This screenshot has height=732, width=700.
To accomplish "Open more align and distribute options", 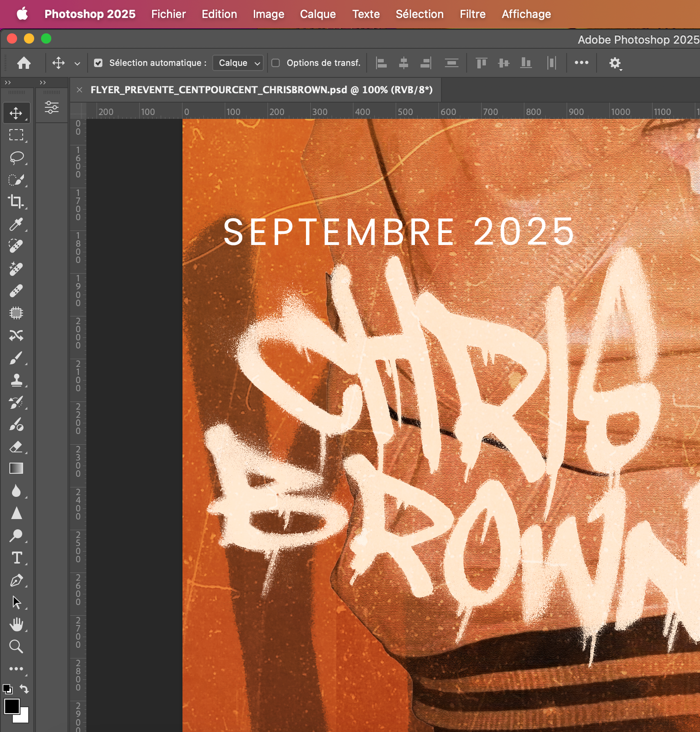I will 582,62.
